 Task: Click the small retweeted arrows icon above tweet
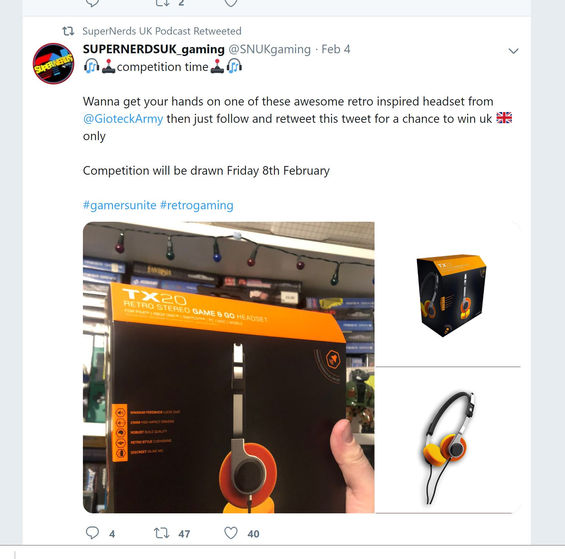tap(68, 31)
